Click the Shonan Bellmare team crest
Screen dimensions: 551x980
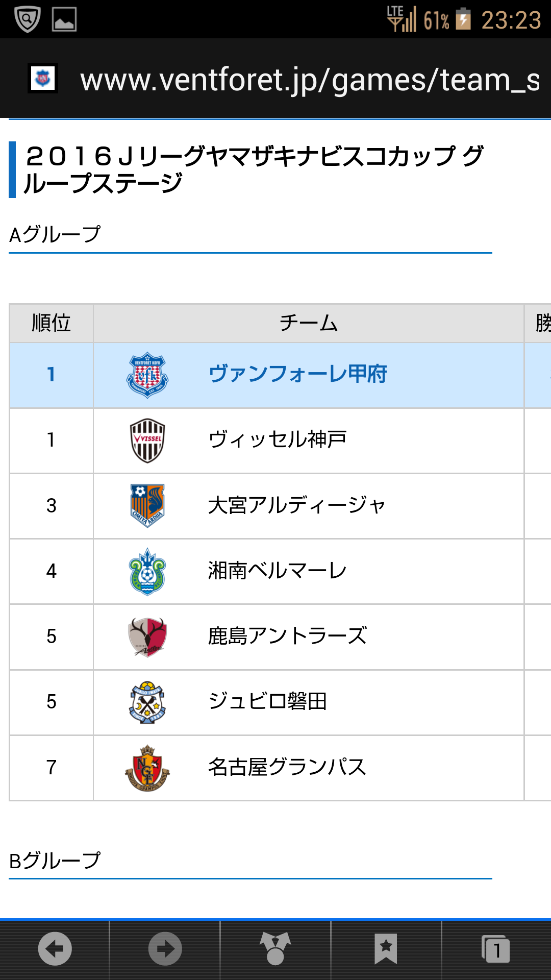click(147, 572)
